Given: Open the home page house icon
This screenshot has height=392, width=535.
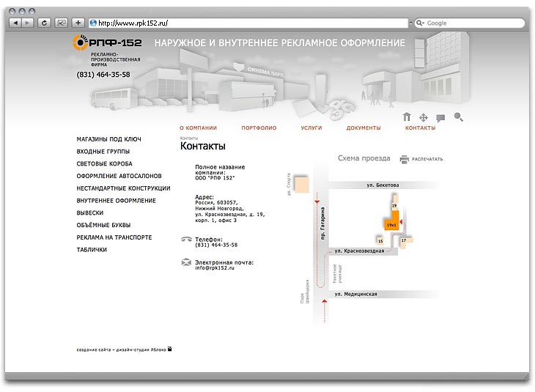Looking at the screenshot, I should pyautogui.click(x=406, y=117).
